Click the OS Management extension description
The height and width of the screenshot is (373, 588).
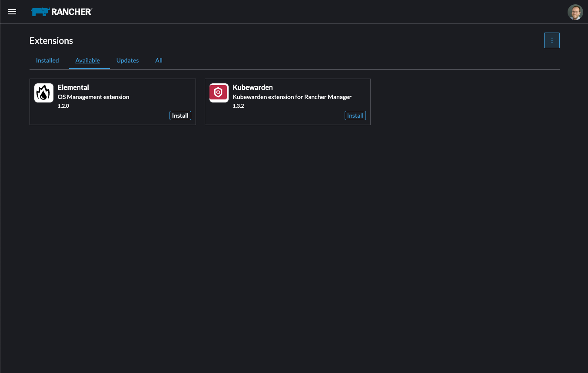pyautogui.click(x=93, y=97)
